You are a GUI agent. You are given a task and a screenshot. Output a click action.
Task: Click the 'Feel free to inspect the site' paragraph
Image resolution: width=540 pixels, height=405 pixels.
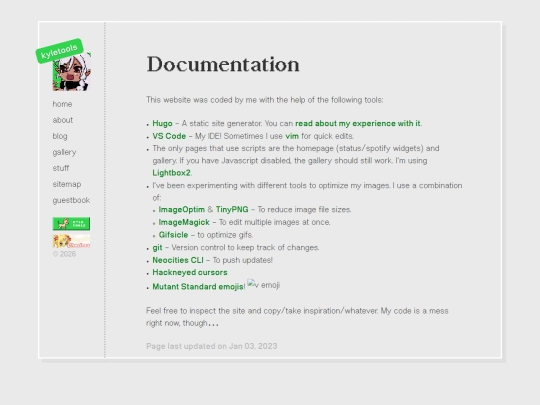[297, 317]
